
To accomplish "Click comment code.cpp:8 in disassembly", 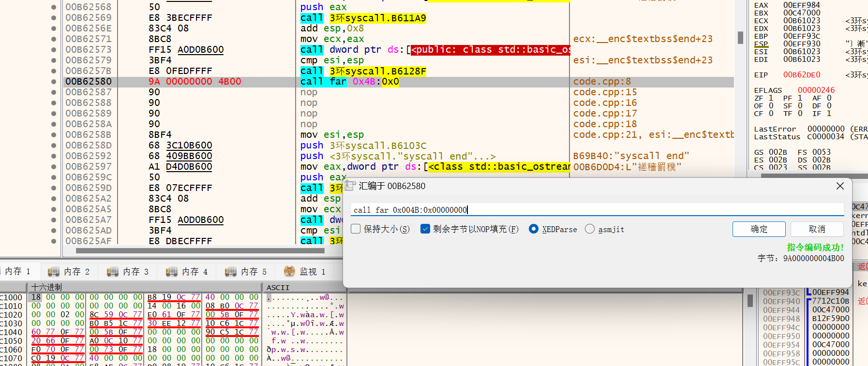I will click(602, 82).
